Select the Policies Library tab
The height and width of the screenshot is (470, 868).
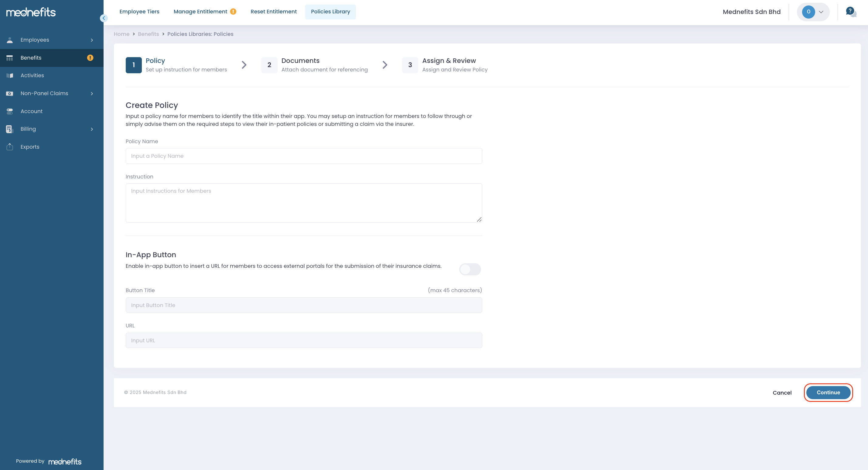[330, 12]
